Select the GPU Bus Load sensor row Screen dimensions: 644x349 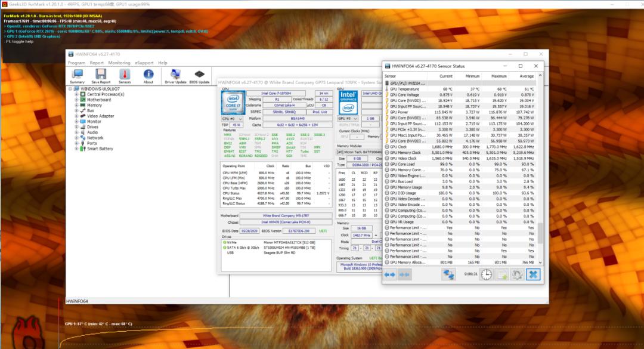coord(460,181)
